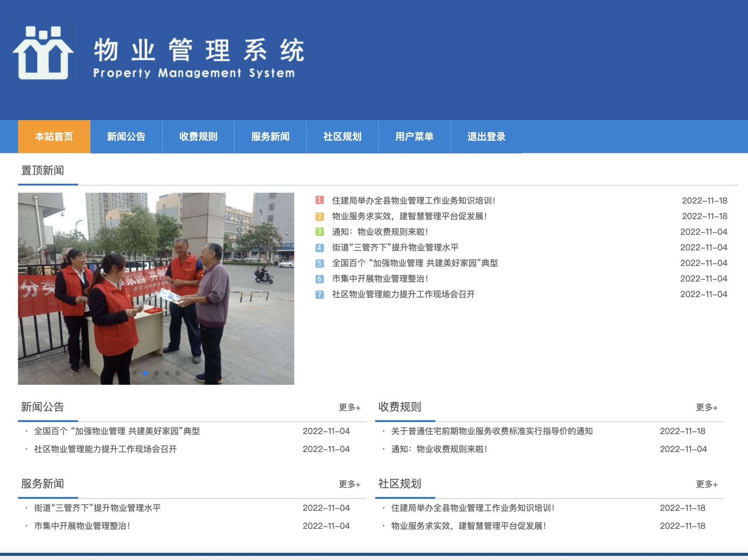
Task: Click the green number 3 rank badge
Action: (x=319, y=232)
